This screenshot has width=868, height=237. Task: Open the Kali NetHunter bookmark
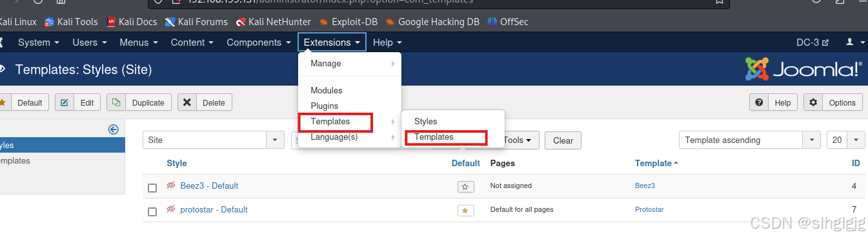[274, 22]
